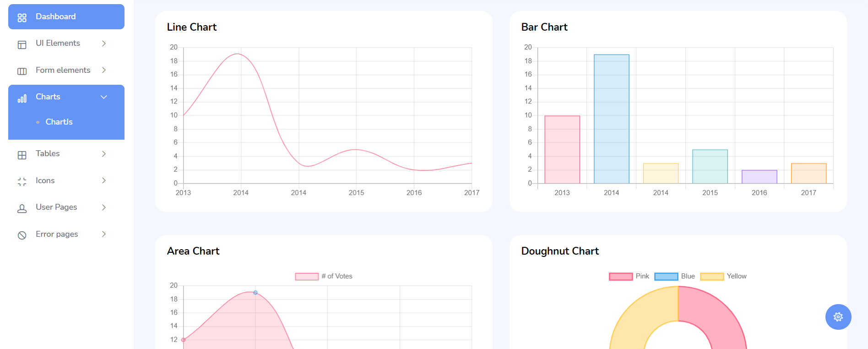
Task: Expand the Error pages chevron
Action: pos(104,234)
